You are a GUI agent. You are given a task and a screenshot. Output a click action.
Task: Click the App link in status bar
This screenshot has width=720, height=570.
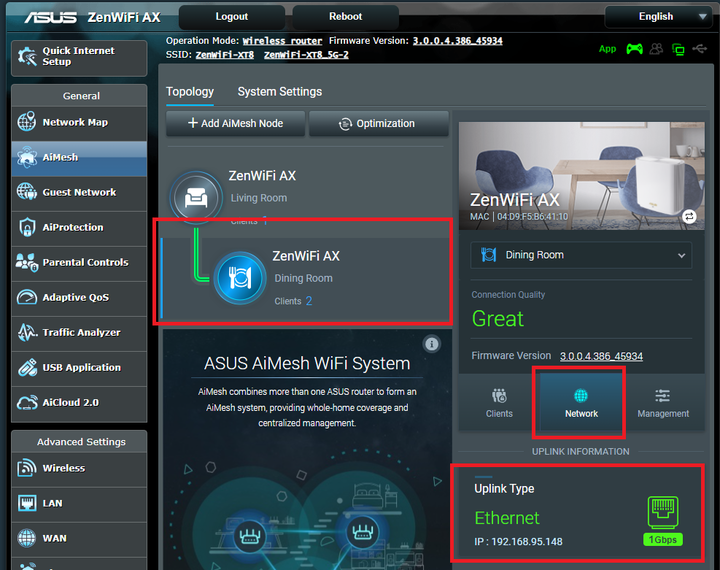pos(607,49)
